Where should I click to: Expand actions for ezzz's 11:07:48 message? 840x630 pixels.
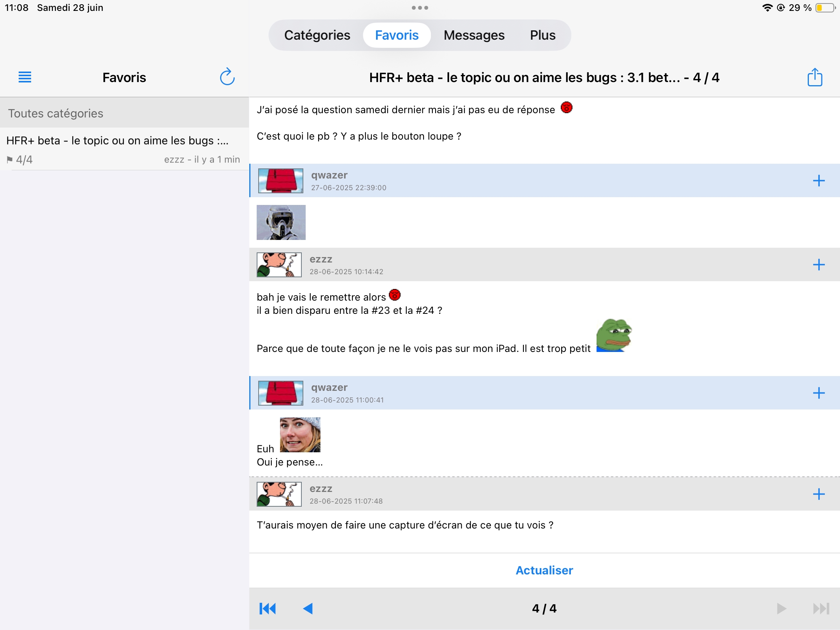pyautogui.click(x=819, y=494)
